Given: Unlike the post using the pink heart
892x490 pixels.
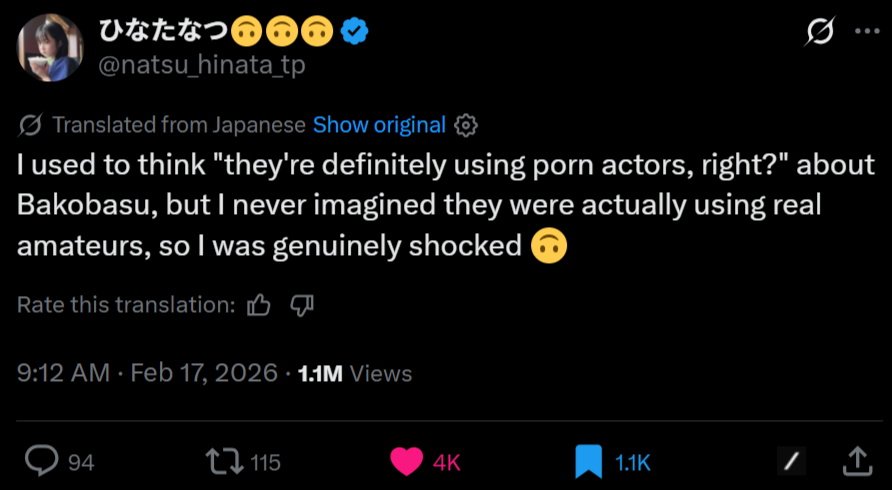Looking at the screenshot, I should 406,461.
